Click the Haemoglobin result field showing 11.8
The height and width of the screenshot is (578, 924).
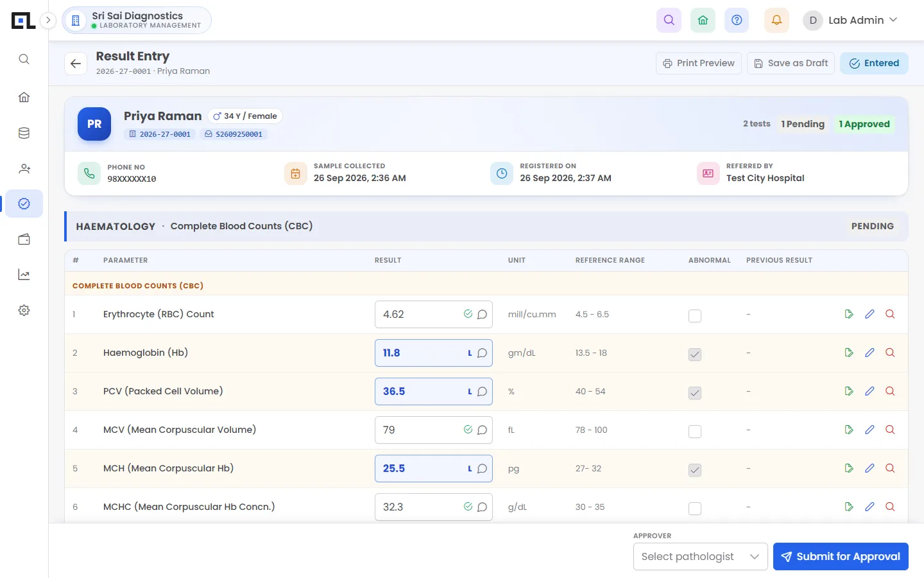434,353
